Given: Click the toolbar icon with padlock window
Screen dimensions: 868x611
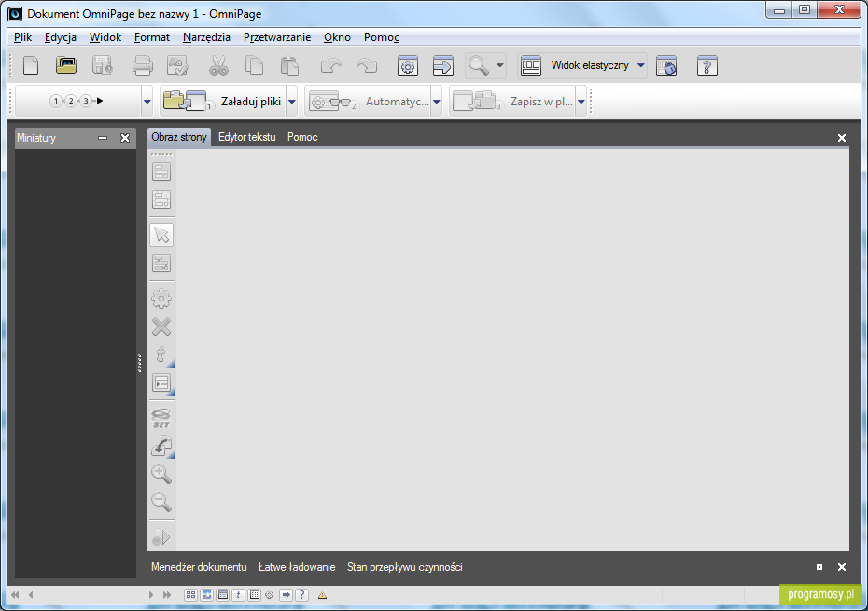Looking at the screenshot, I should tap(666, 65).
